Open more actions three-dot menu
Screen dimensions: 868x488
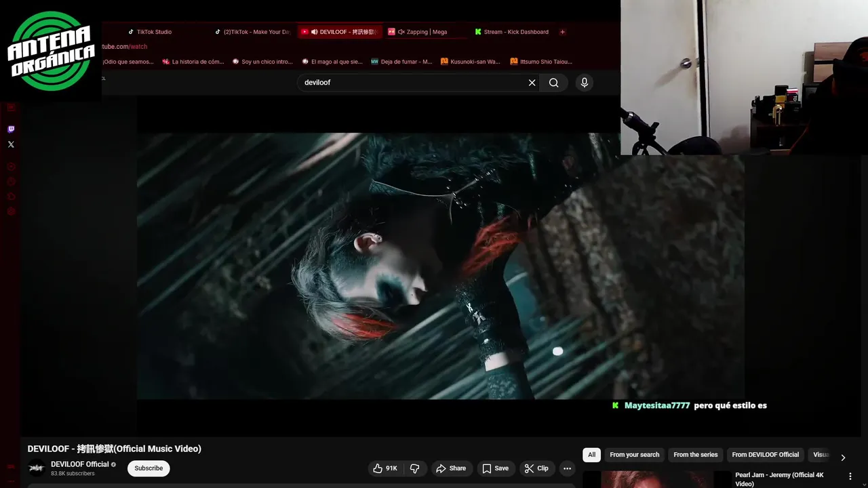(x=568, y=468)
